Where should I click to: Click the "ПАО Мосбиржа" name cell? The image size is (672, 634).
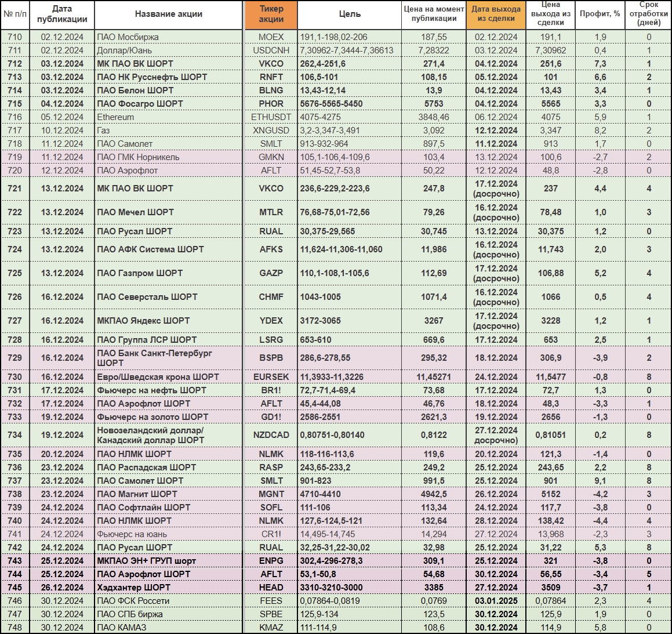[x=168, y=37]
